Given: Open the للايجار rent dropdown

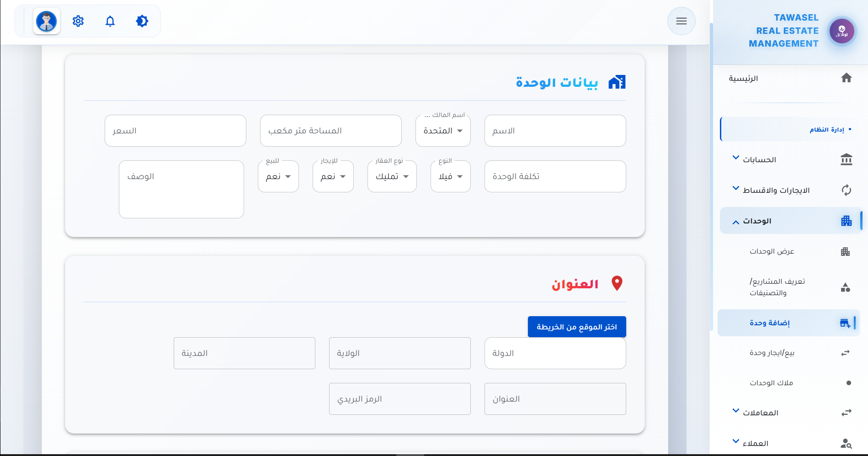Looking at the screenshot, I should point(333,176).
